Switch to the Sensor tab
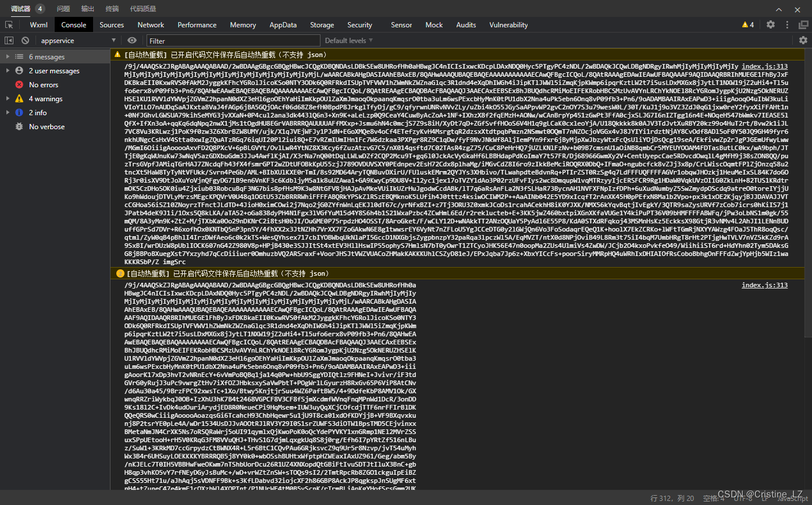 click(x=401, y=25)
